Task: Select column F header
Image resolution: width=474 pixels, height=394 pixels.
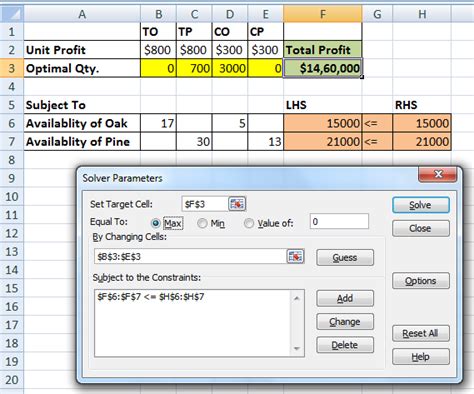Action: [323, 14]
